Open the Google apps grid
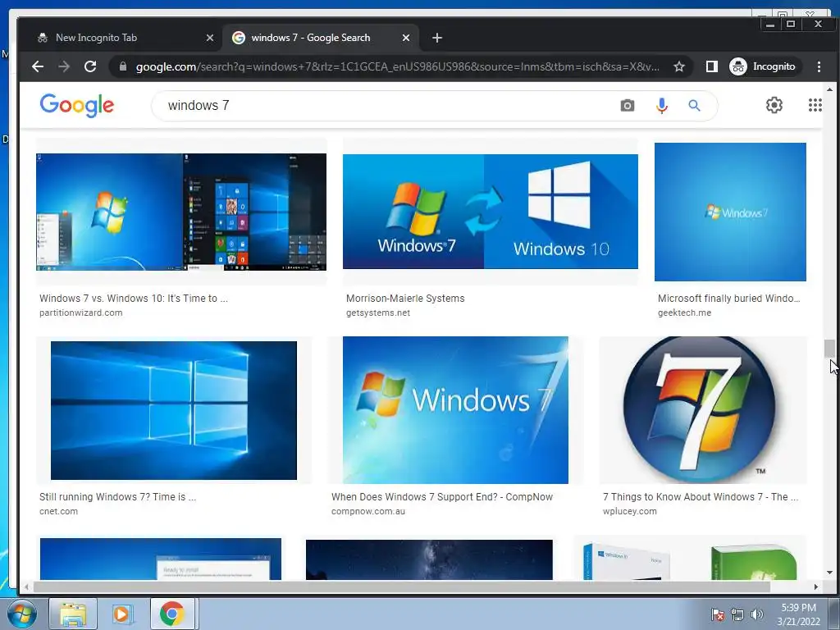The height and width of the screenshot is (630, 840). coord(815,105)
